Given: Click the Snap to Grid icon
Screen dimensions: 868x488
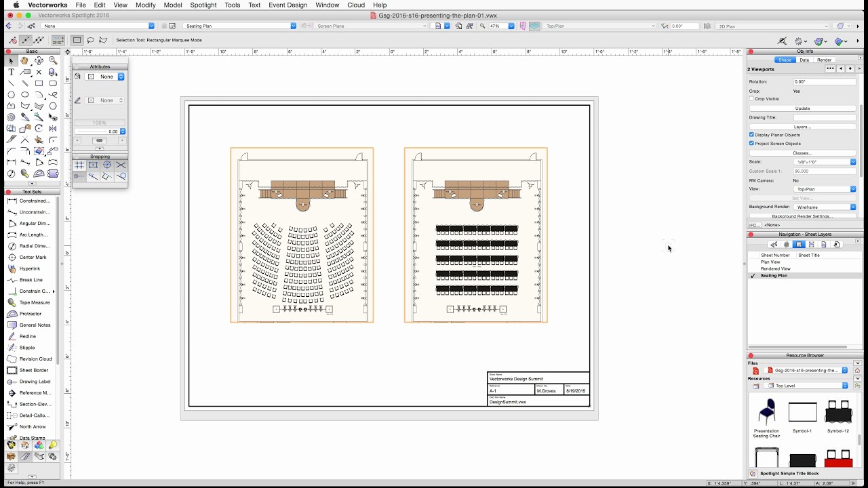Looking at the screenshot, I should (x=79, y=165).
